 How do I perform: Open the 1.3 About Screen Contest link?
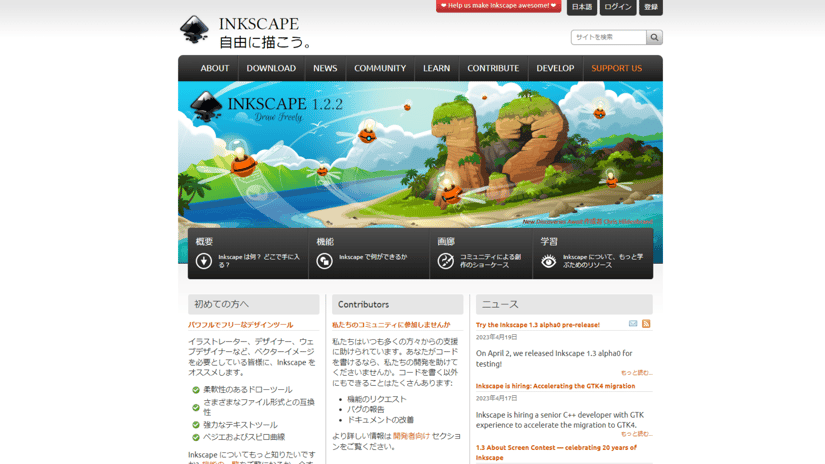[x=556, y=452]
